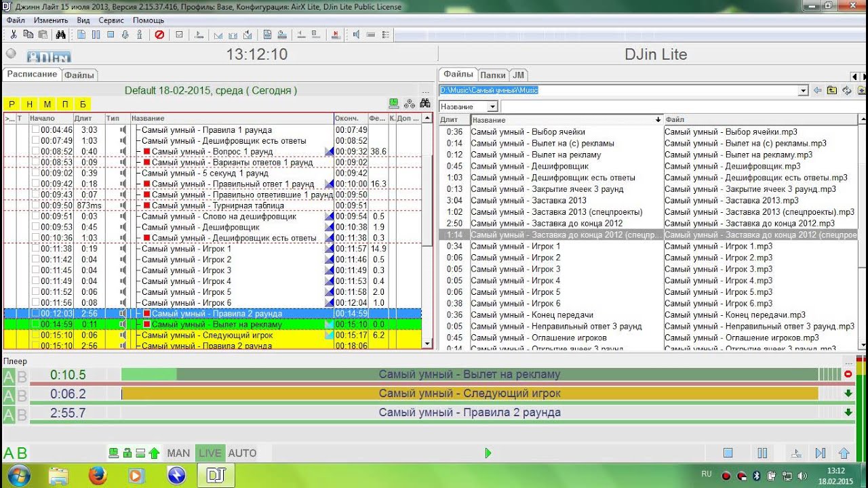
Task: Click the red prohibition circle toolbar icon
Action: [x=159, y=35]
